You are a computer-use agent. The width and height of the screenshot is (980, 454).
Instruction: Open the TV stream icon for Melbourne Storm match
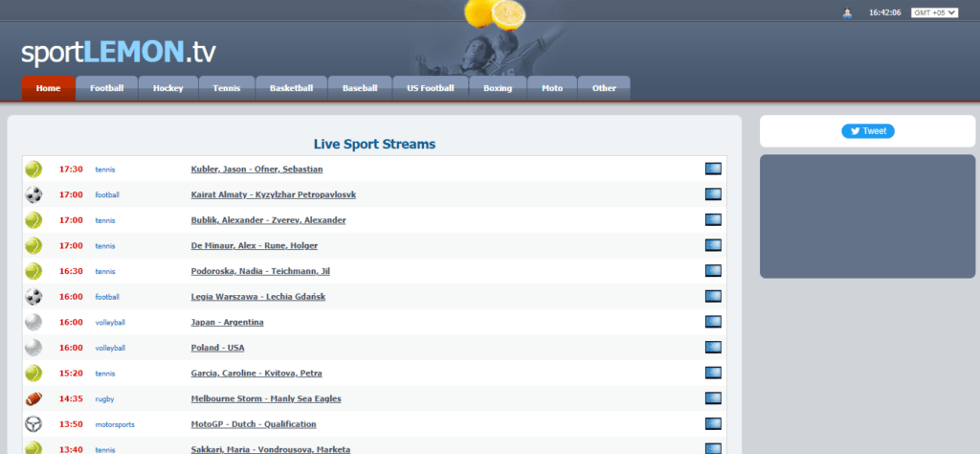(713, 398)
